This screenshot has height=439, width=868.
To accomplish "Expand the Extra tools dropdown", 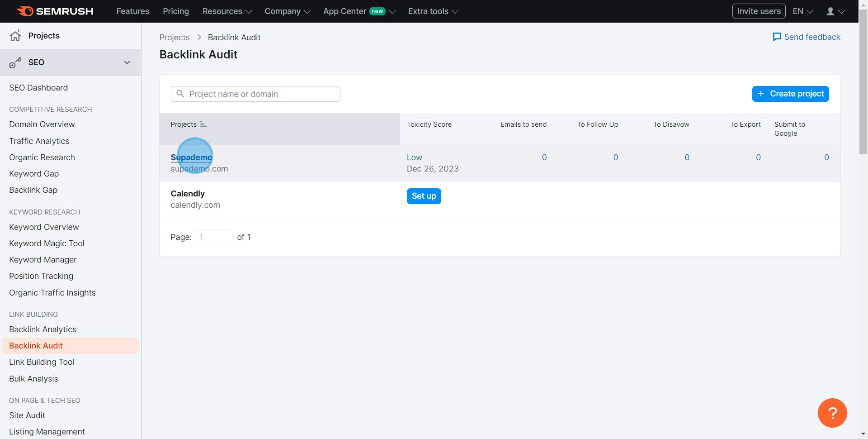I will pyautogui.click(x=433, y=11).
